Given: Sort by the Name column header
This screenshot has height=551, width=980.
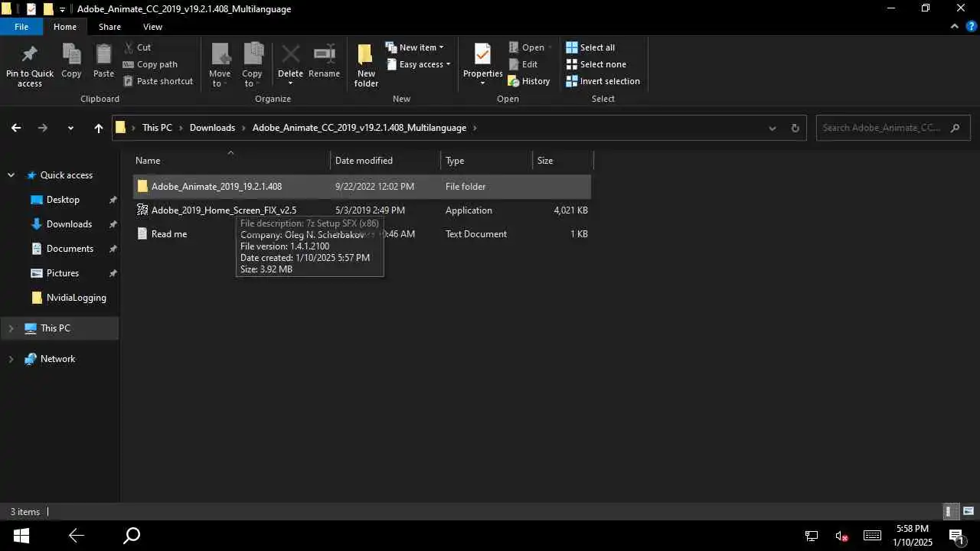Looking at the screenshot, I should (230, 160).
